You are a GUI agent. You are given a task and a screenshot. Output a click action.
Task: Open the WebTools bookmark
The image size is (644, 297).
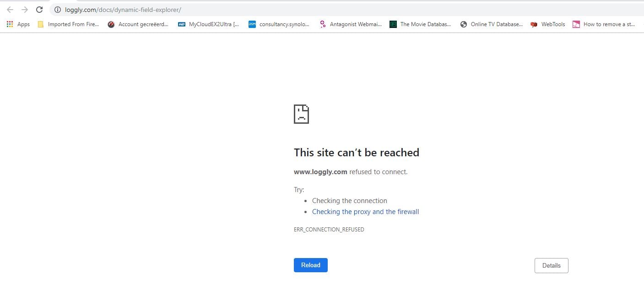pos(548,24)
